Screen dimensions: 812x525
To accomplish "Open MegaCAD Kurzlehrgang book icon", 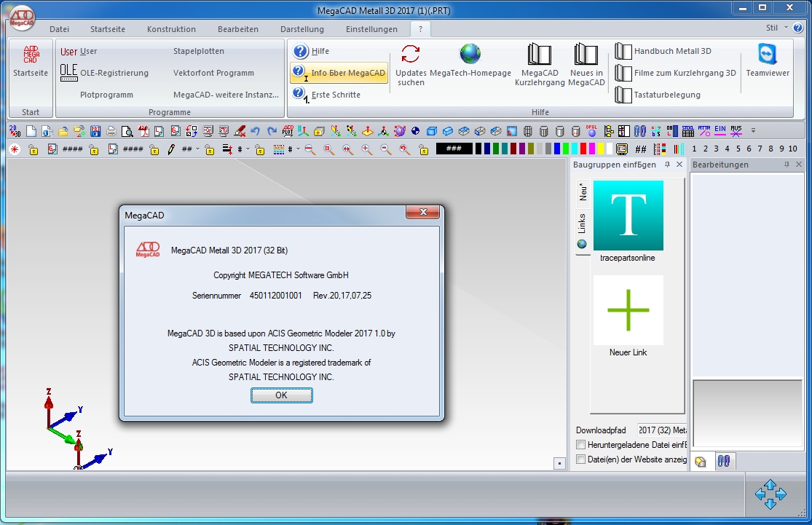I will [x=539, y=64].
